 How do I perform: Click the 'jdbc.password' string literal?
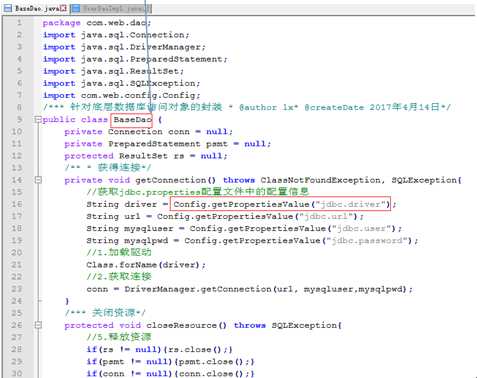[367, 240]
